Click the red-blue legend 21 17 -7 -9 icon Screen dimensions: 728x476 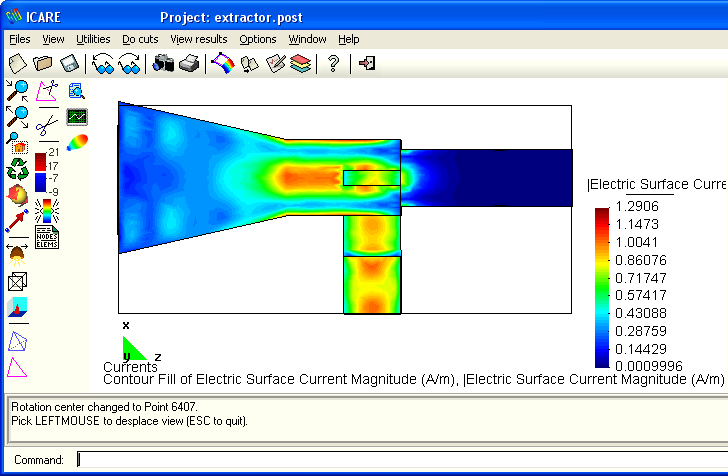47,172
